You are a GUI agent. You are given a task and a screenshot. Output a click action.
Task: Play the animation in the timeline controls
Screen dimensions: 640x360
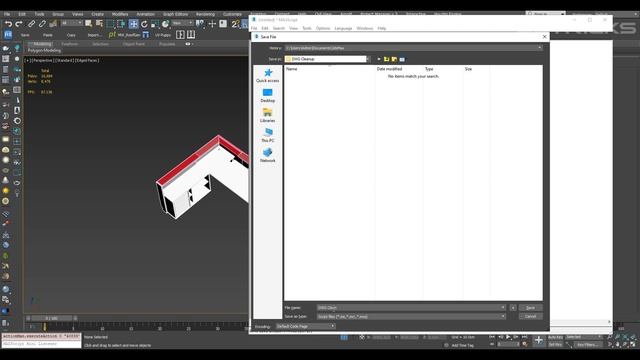[x=508, y=337]
